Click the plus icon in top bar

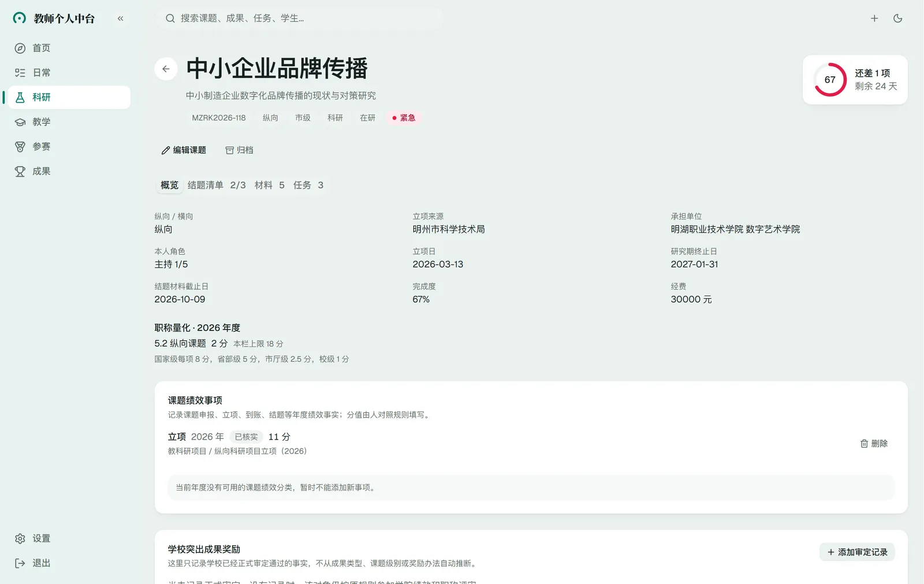point(874,18)
